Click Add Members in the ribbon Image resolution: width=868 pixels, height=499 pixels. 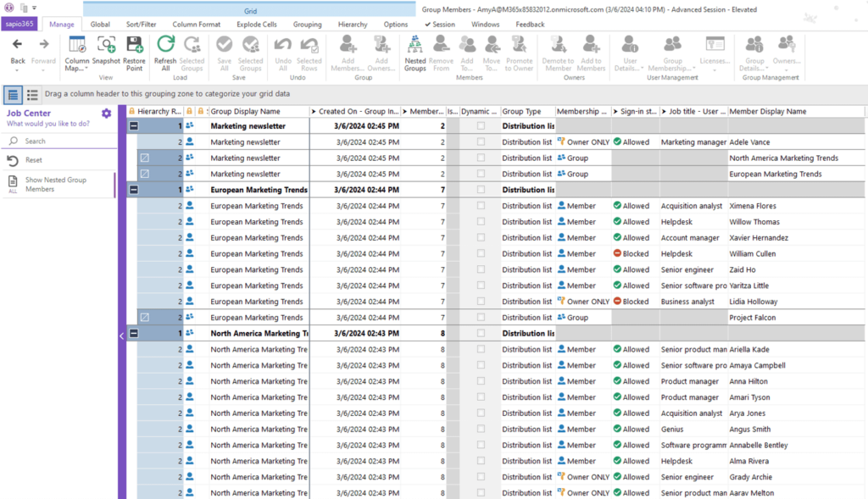click(x=348, y=53)
